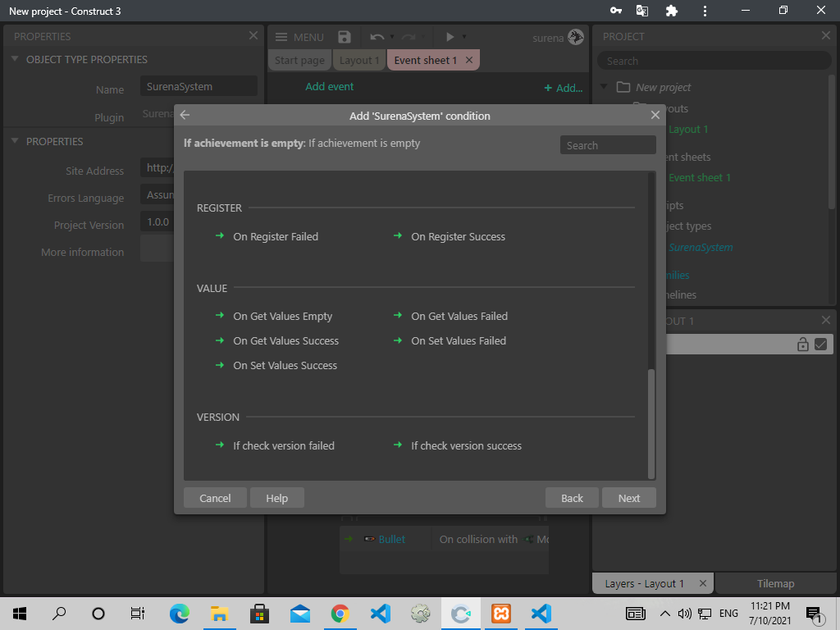Screen dimensions: 840x630
Task: Close the Properties panel
Action: [x=253, y=35]
